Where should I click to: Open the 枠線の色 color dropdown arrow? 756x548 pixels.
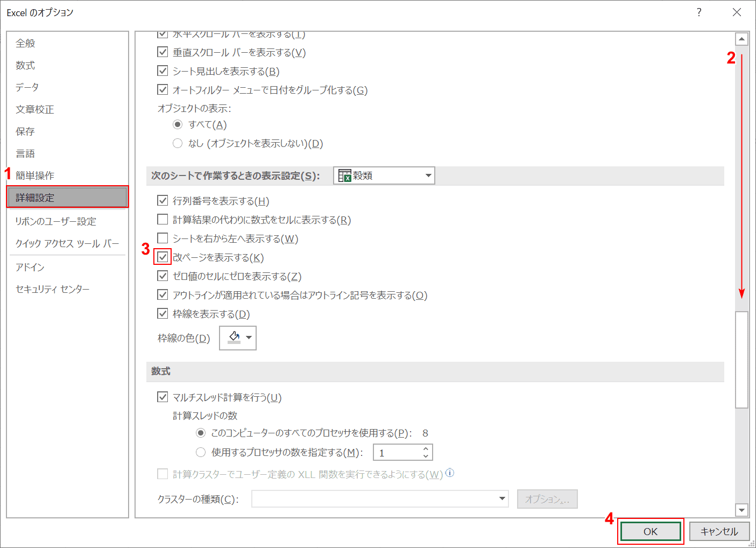tap(249, 338)
